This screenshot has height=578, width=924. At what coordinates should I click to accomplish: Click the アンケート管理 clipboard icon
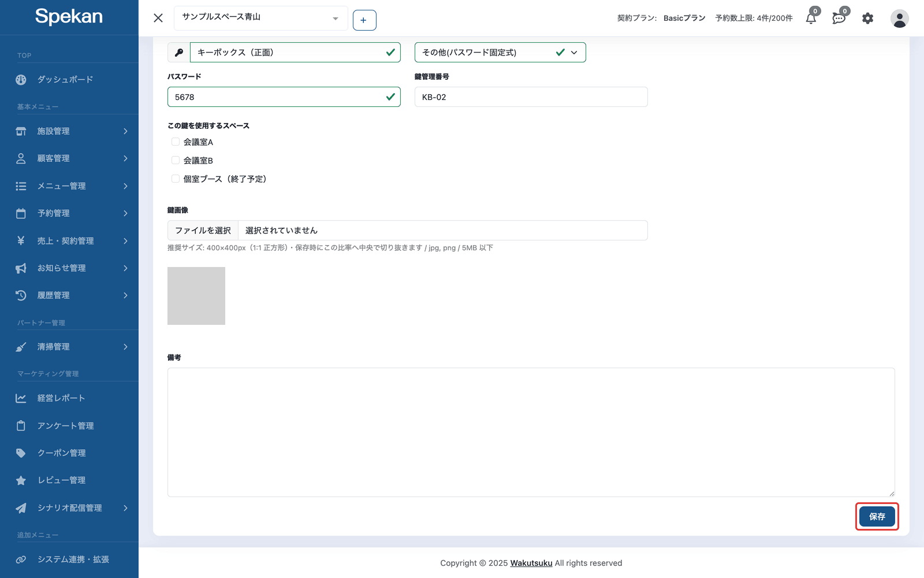(21, 426)
